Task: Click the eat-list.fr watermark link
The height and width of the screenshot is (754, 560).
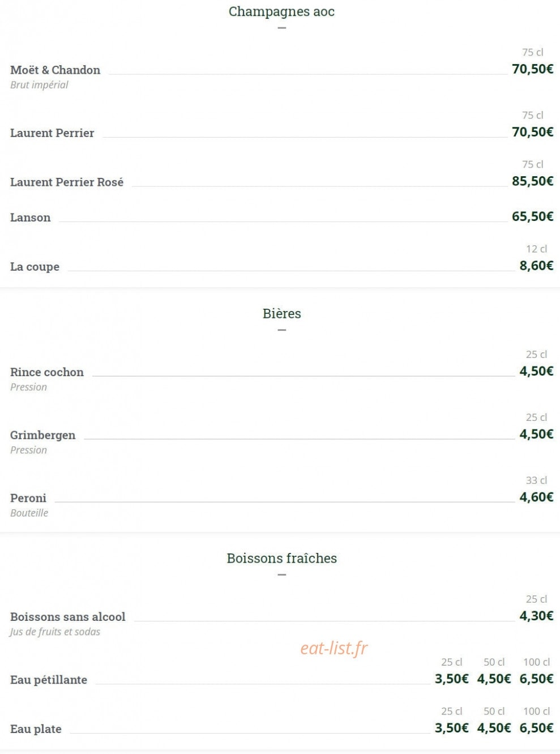Action: 334,647
